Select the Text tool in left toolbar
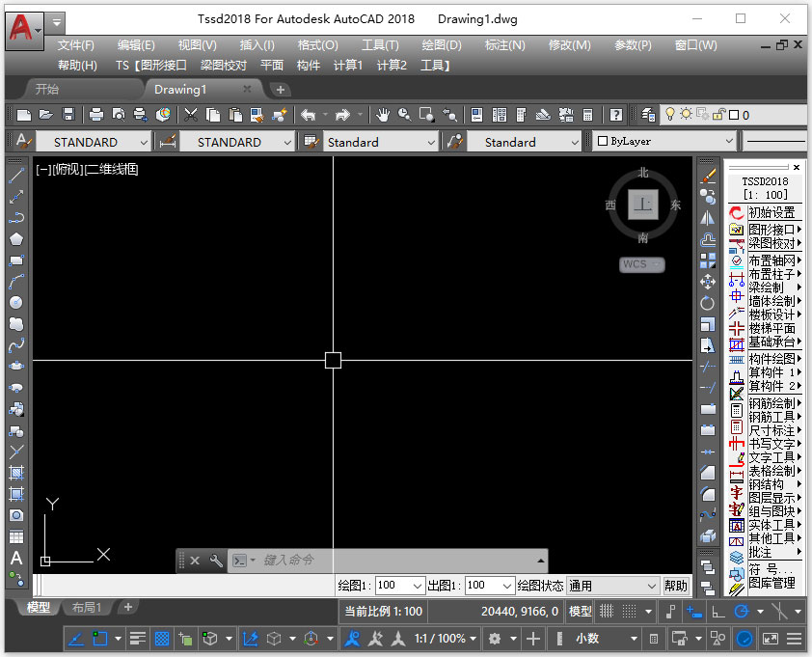This screenshot has height=657, width=812. (x=16, y=558)
